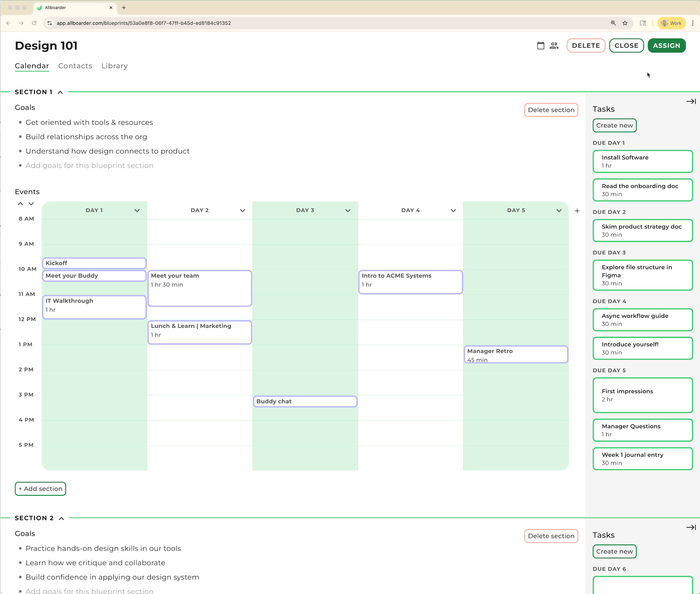Reload the page in browser toolbar
The width and height of the screenshot is (700, 594).
pyautogui.click(x=34, y=23)
